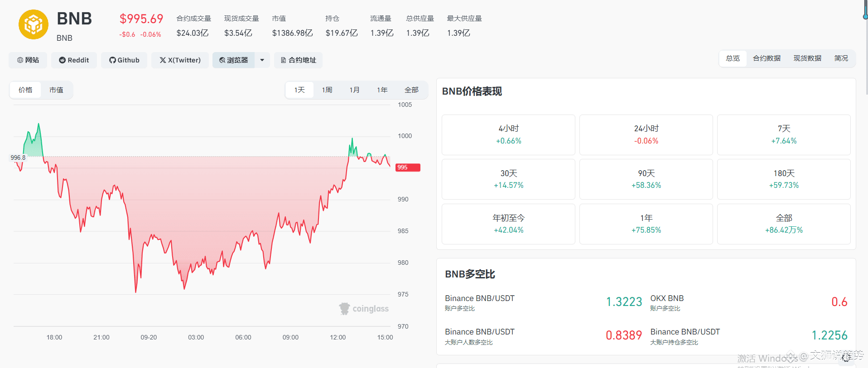Click OKX BNB 账户多空比 0.6 value

tap(839, 302)
